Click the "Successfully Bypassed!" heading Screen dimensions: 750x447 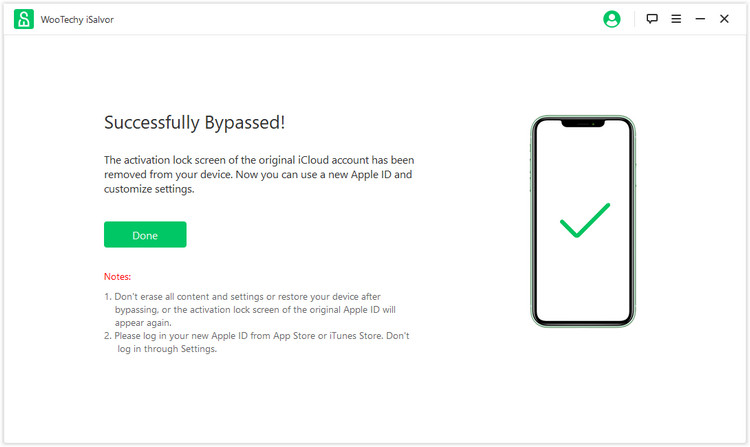pos(194,123)
